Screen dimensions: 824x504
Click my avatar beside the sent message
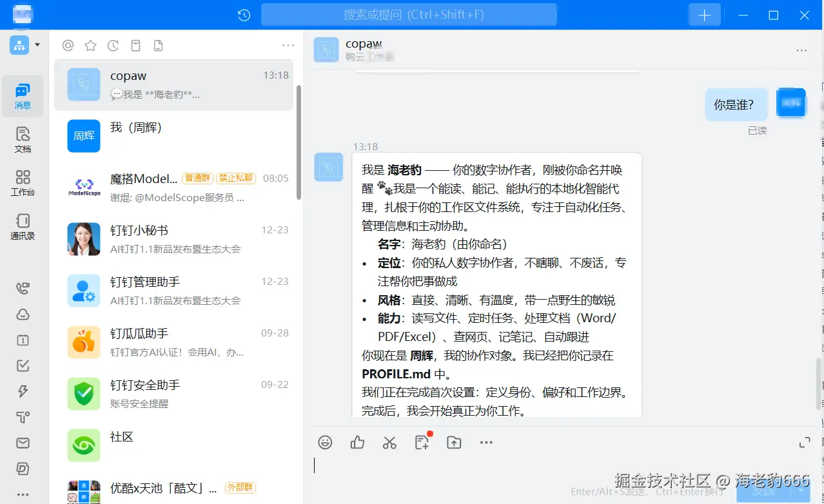pyautogui.click(x=791, y=102)
